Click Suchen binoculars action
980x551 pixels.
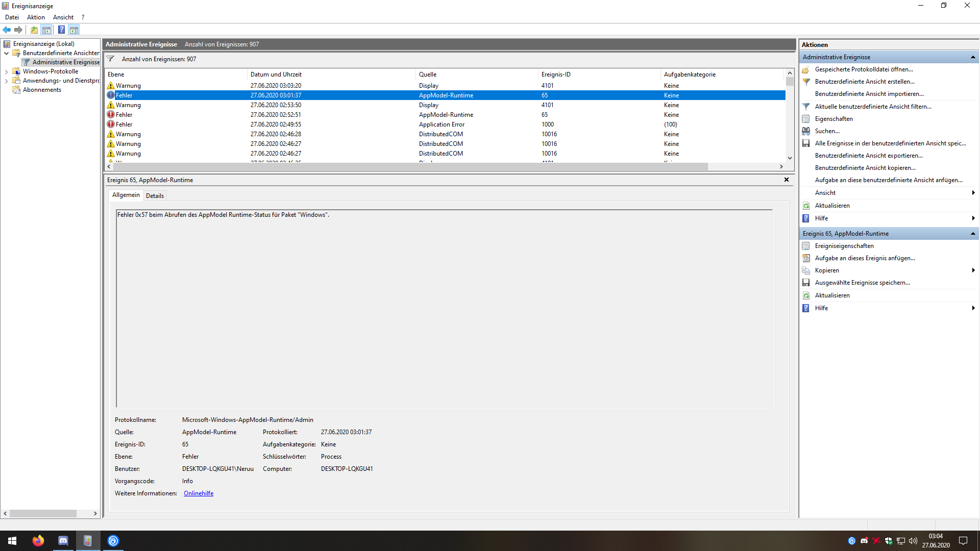point(806,131)
